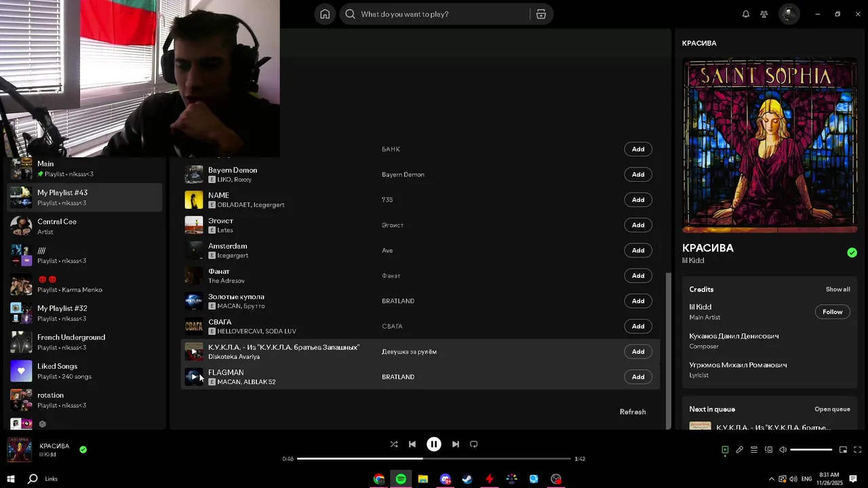Add the БАНК album track

tap(638, 149)
